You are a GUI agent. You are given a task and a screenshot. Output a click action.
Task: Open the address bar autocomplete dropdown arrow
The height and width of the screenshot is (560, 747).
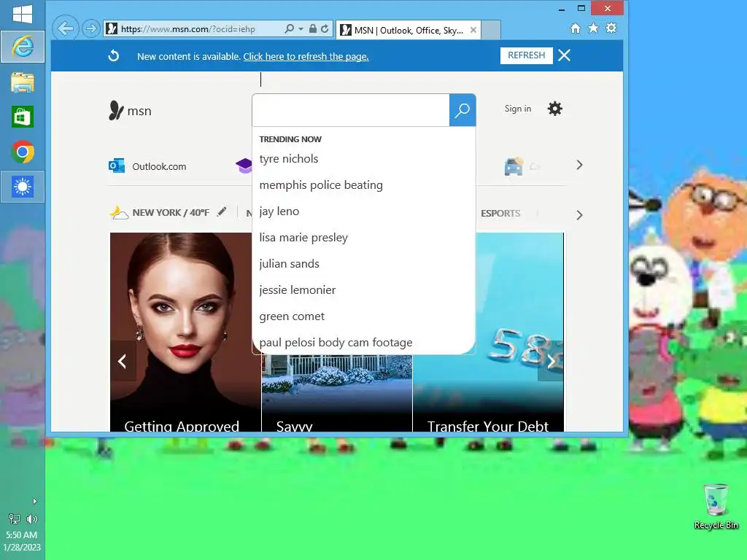301,28
